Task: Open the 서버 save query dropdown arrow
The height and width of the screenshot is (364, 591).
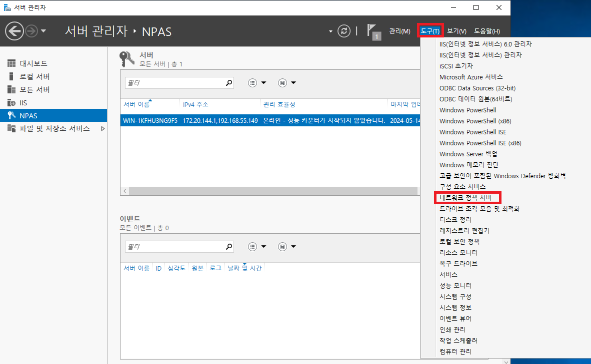Action: coord(293,83)
